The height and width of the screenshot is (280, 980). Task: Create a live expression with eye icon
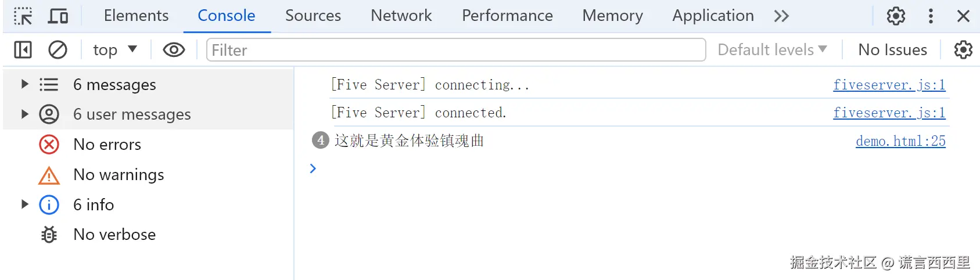pos(174,50)
